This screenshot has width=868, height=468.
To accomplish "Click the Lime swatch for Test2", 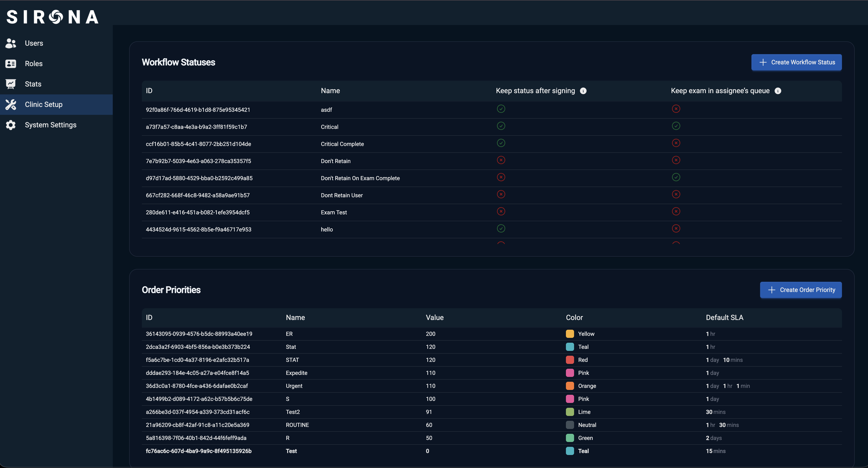I will [570, 412].
